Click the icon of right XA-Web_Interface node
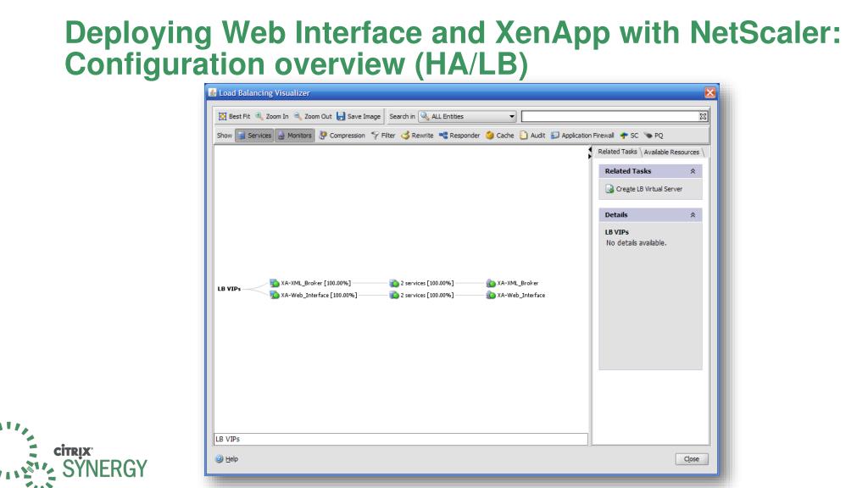The image size is (868, 488). coord(491,296)
